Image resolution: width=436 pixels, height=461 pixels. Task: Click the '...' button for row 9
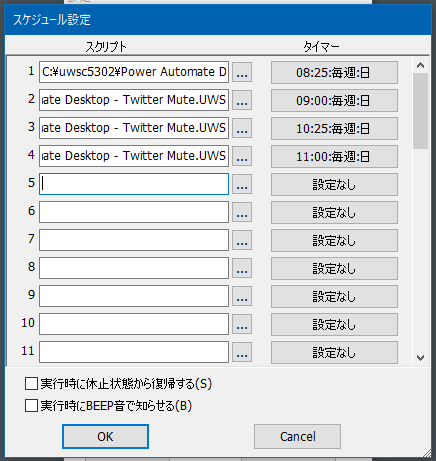[x=242, y=296]
